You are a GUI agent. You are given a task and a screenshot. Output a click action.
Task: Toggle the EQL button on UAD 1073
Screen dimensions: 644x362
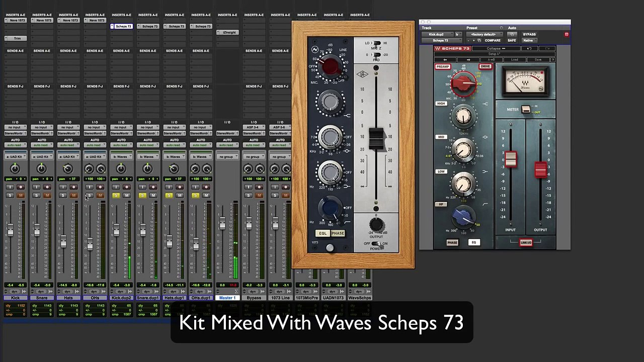[323, 233]
